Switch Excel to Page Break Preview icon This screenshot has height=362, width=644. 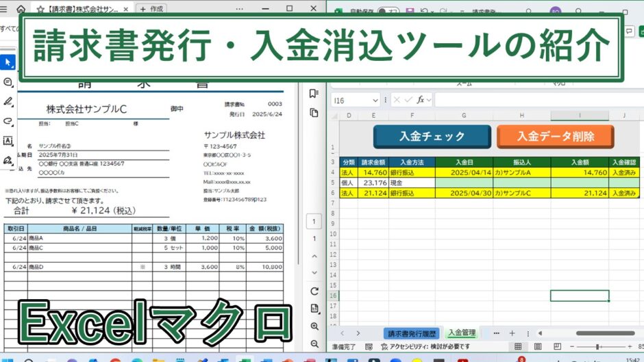coord(557,347)
